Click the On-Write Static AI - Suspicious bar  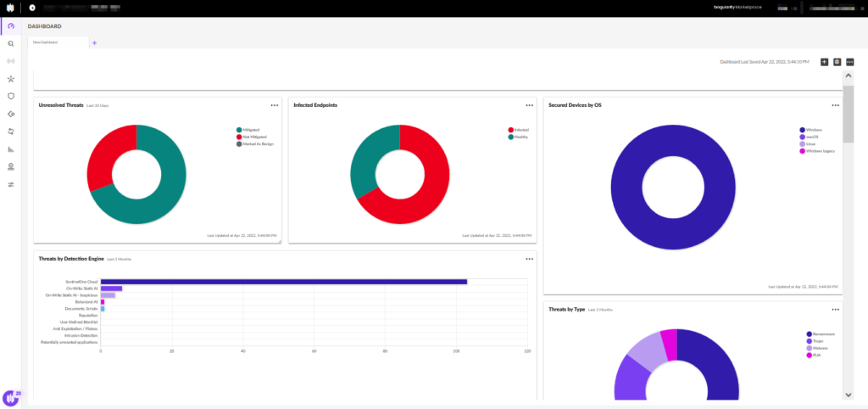(108, 295)
